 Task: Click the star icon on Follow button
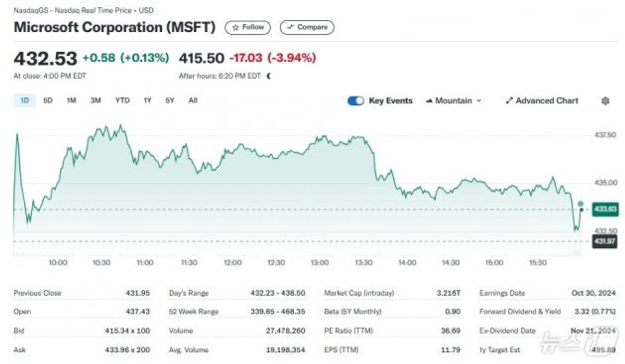click(x=234, y=27)
